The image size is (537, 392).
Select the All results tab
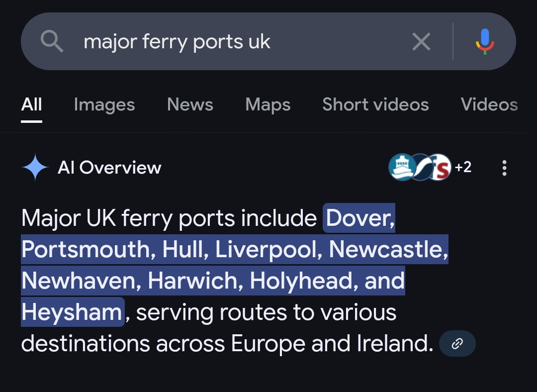pos(32,104)
